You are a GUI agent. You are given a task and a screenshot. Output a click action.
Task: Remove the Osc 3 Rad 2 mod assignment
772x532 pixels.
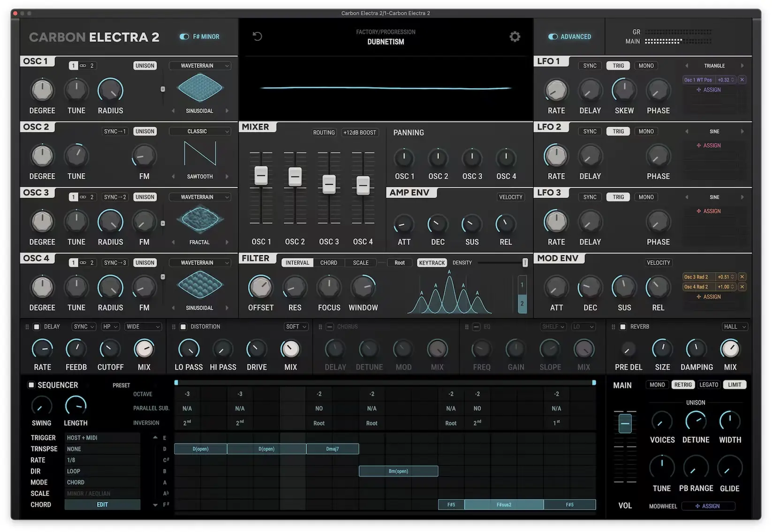[742, 277]
